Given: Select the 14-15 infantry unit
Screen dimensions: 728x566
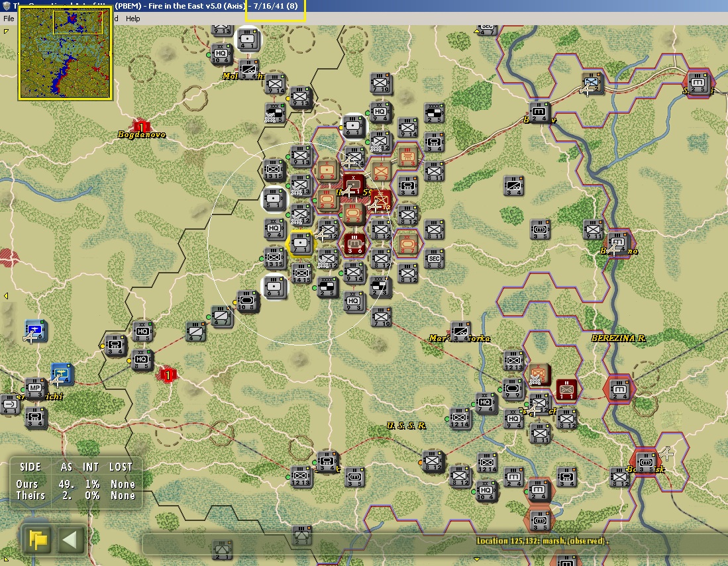Looking at the screenshot, I should 301,273.
